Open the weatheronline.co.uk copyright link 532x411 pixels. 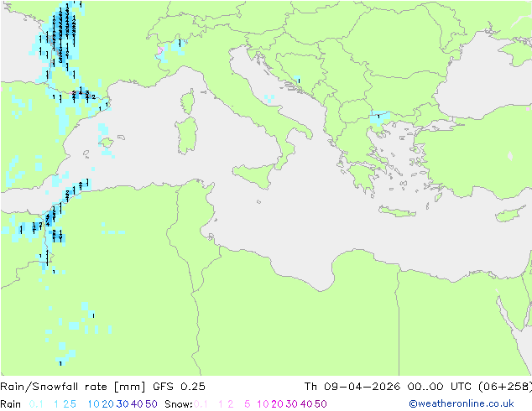point(462,404)
